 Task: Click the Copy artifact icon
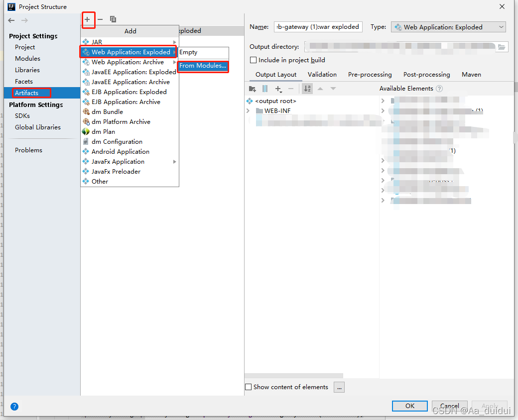(113, 19)
